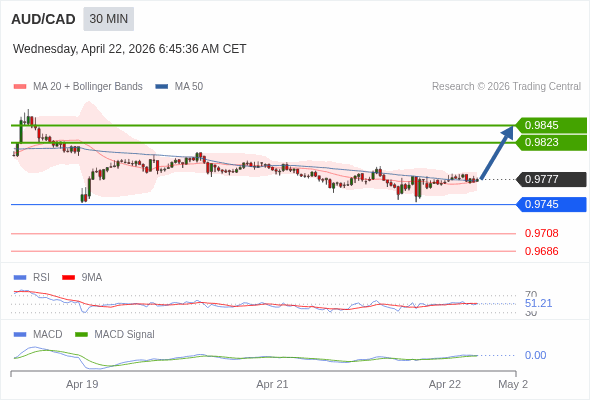Screen dimensions: 590x400
Task: Click the date text Wednesday, April 22, 2026
Action: pos(84,49)
